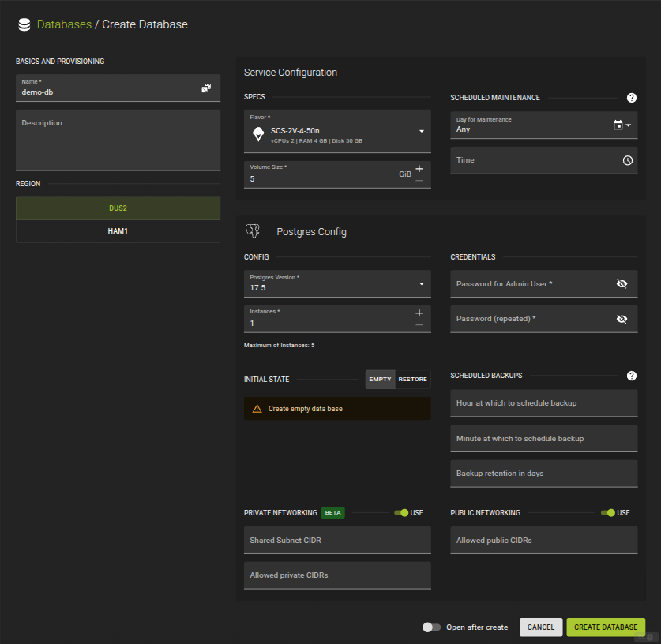Select the HAM1 region

click(x=118, y=231)
